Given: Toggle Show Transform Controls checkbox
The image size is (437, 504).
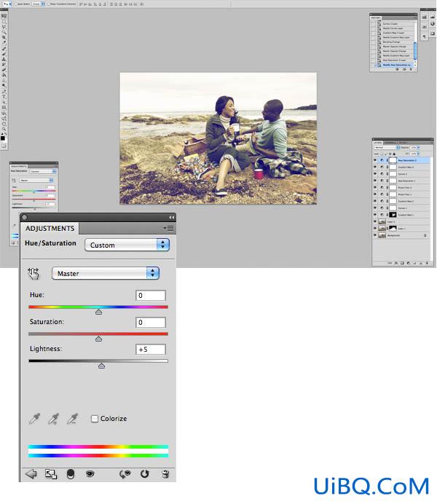Looking at the screenshot, I should click(x=49, y=4).
